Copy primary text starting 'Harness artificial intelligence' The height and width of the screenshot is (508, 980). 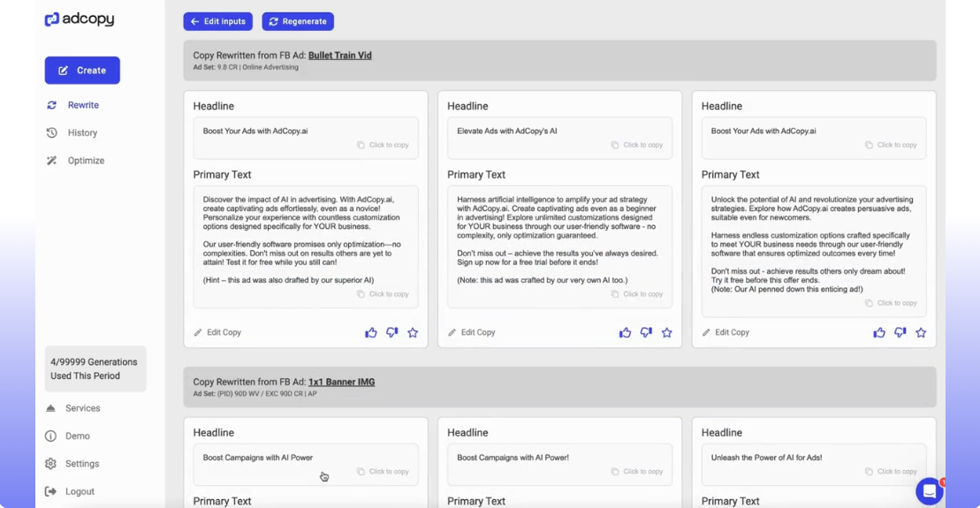637,294
